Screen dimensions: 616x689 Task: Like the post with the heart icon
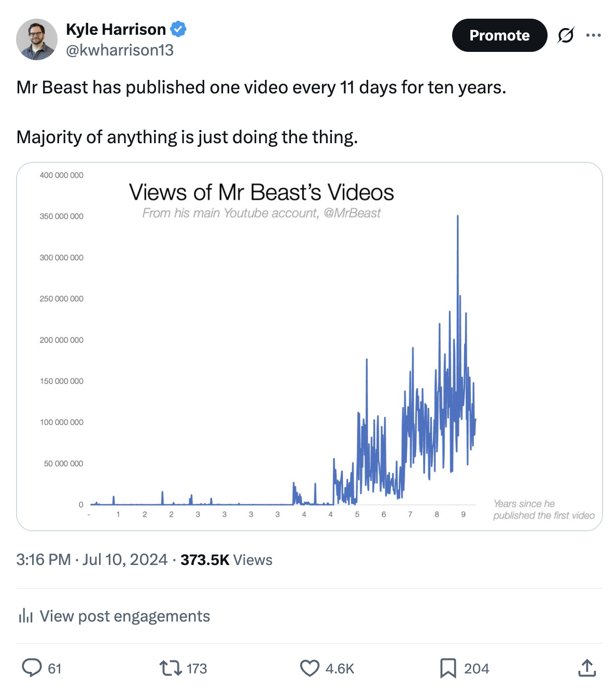pos(310,668)
